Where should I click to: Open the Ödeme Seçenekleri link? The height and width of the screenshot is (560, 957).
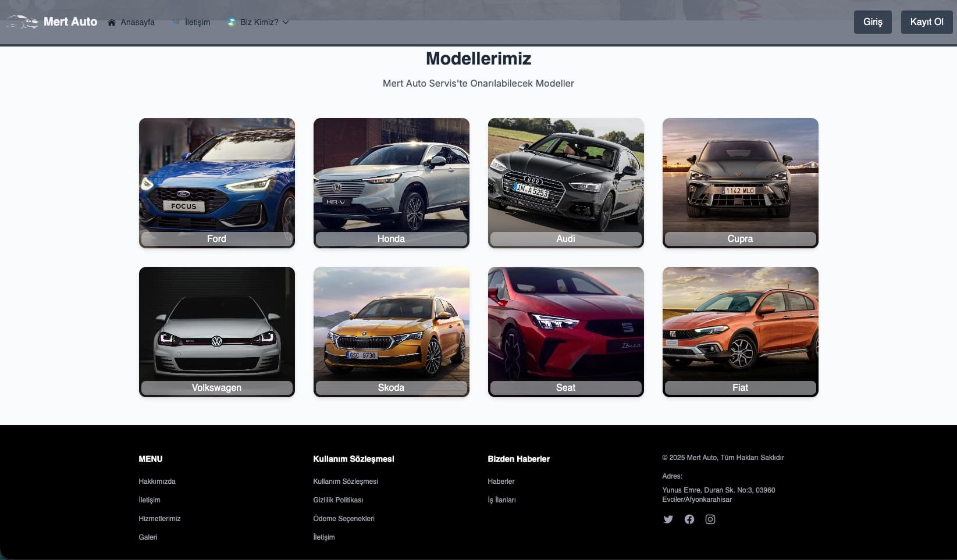[x=344, y=518]
